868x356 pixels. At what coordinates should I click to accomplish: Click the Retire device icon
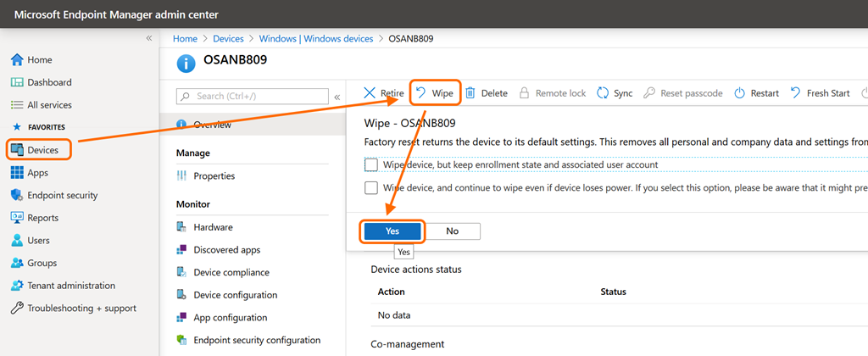point(370,93)
